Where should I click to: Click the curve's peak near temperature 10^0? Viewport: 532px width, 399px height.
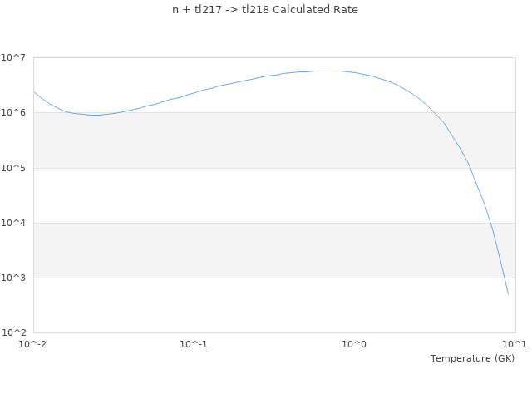[327, 71]
